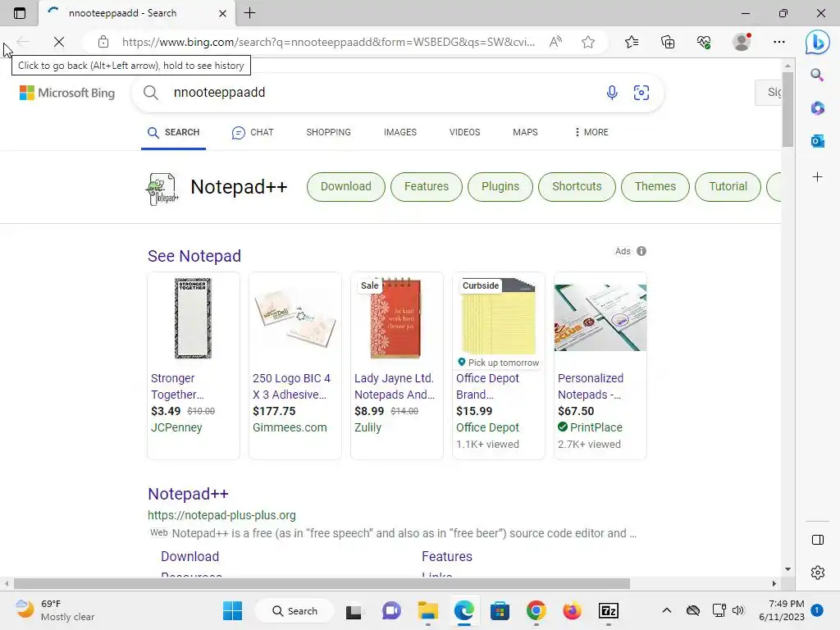Toggle the sidebar visibility icon

click(x=818, y=540)
